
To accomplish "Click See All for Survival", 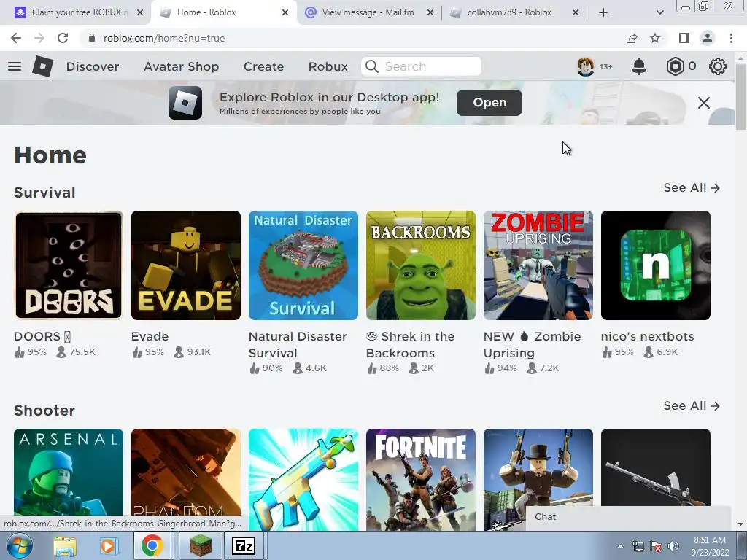I will (692, 187).
